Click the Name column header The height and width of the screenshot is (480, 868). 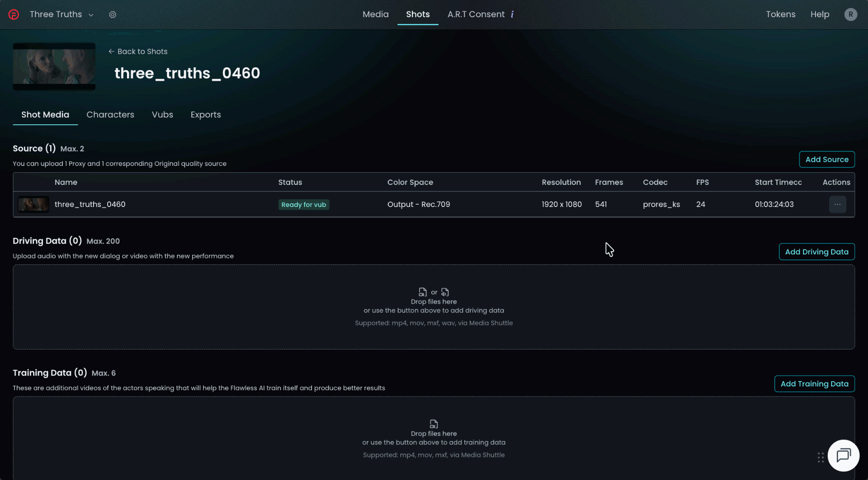[x=66, y=182]
